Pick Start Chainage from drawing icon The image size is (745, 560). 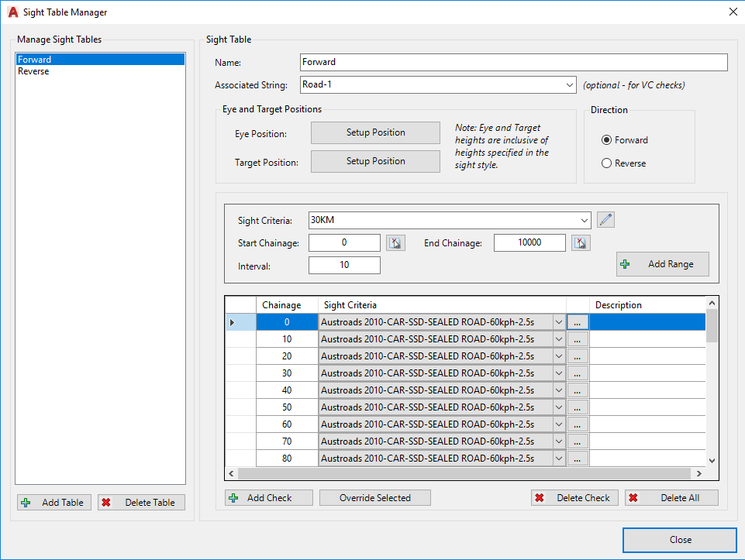[x=395, y=243]
